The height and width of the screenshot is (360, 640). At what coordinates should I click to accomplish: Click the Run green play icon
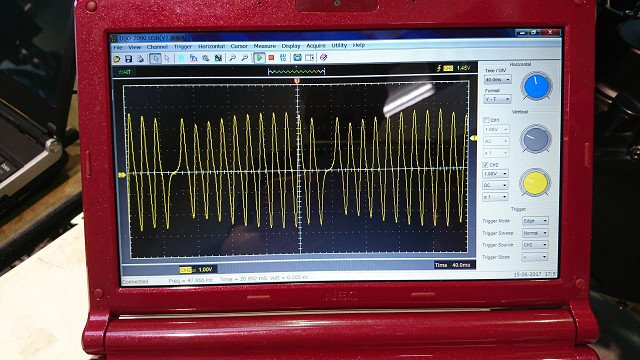pos(259,58)
